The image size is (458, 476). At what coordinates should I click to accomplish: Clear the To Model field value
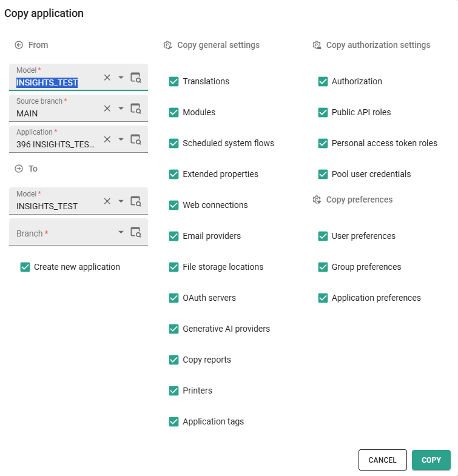107,201
